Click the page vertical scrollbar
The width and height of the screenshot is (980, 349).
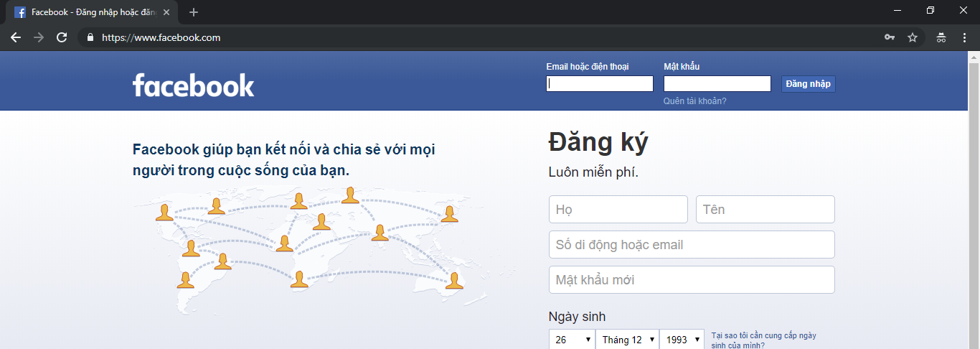coord(974,201)
